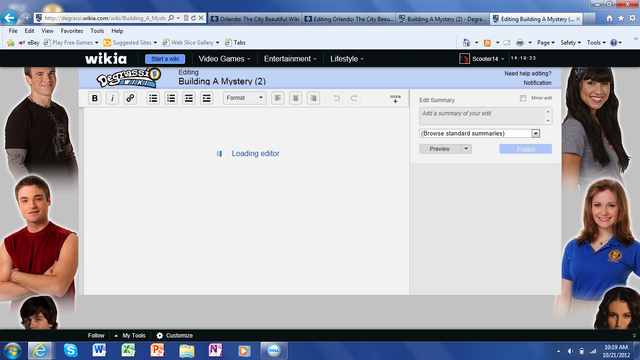Click Customize gear in bottom toolbar
The height and width of the screenshot is (360, 640).
(175, 336)
